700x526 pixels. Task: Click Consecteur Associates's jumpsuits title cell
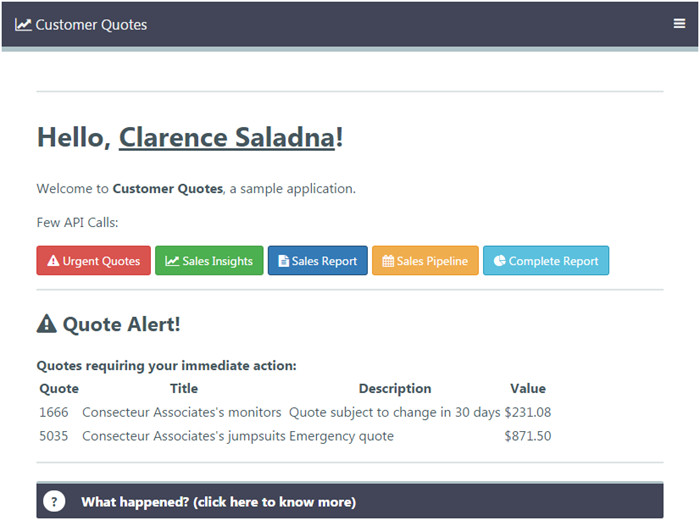pos(183,436)
